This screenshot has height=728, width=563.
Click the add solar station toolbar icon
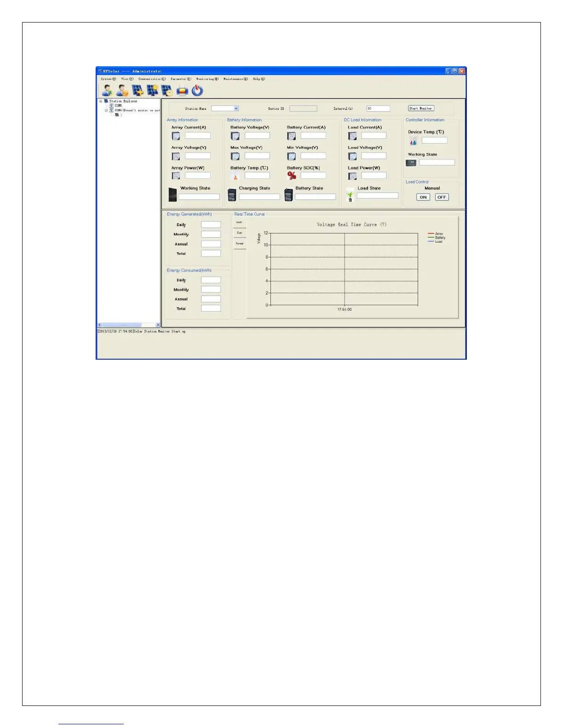coord(138,91)
